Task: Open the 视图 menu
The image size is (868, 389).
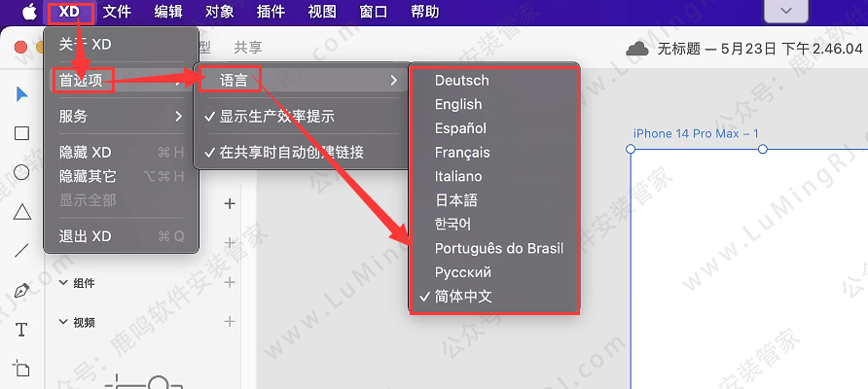Action: 322,12
